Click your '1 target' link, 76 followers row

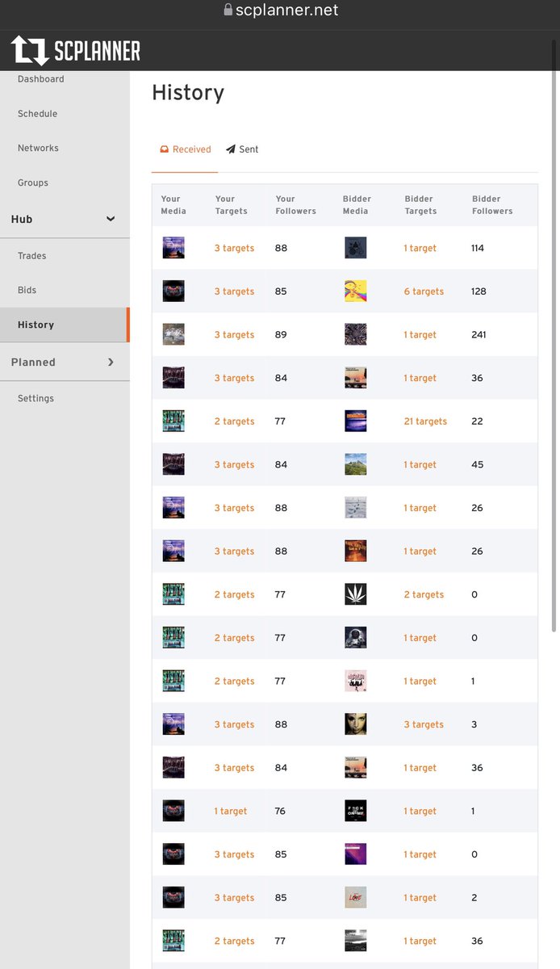coord(231,811)
